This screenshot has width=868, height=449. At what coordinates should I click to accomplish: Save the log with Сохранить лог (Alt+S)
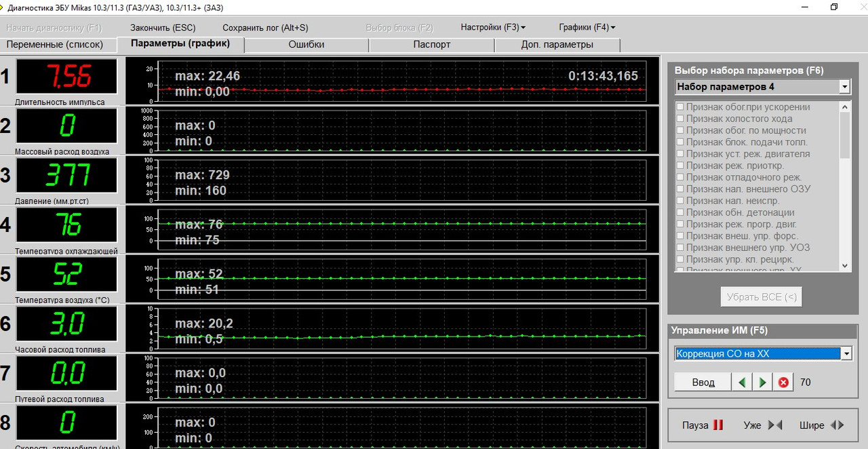click(x=265, y=28)
